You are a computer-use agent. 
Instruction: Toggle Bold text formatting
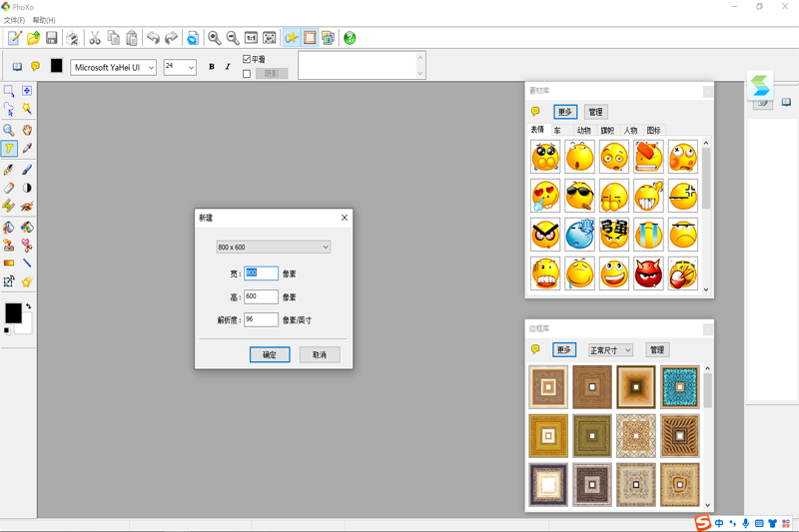[x=211, y=67]
